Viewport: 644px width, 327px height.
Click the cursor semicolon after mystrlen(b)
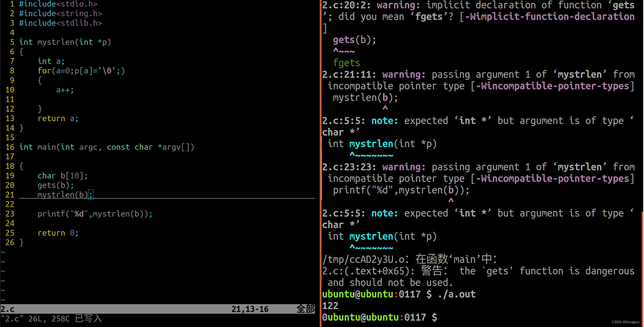pos(91,195)
